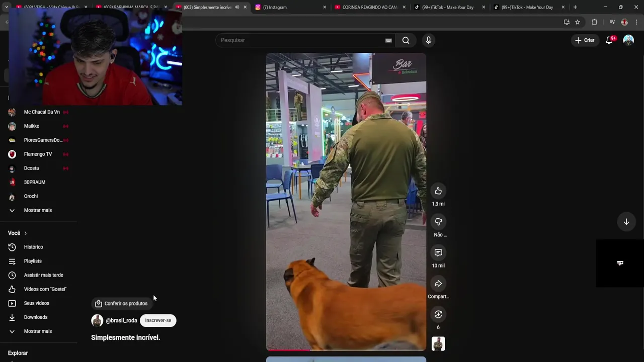644x362 pixels.
Task: Open the Você section chevron
Action: [25, 233]
